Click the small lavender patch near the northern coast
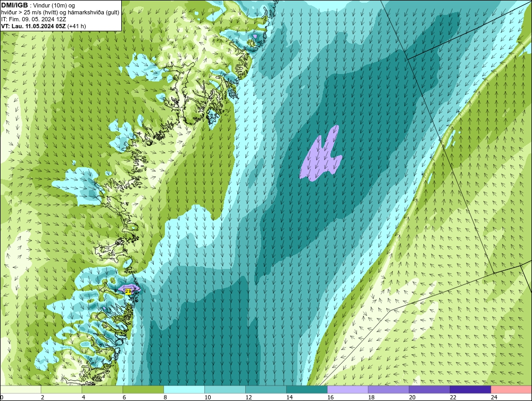Screen dimensions: 532x401 [x=255, y=36]
